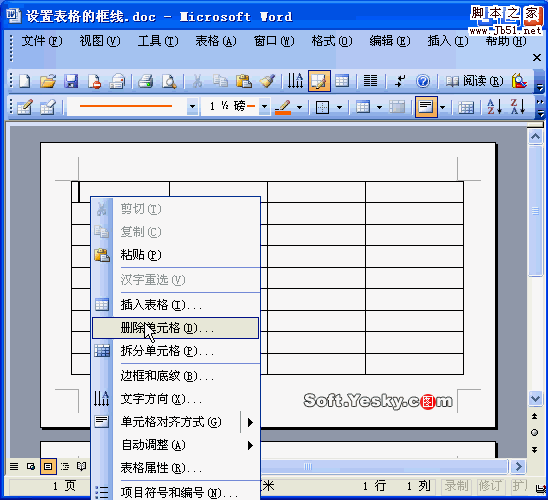
Task: Toggle the Draw Table pencil tool
Action: tap(25, 107)
